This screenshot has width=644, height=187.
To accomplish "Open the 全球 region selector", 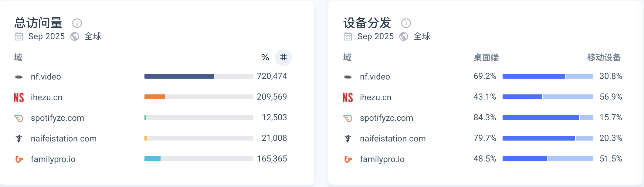I will [x=93, y=36].
